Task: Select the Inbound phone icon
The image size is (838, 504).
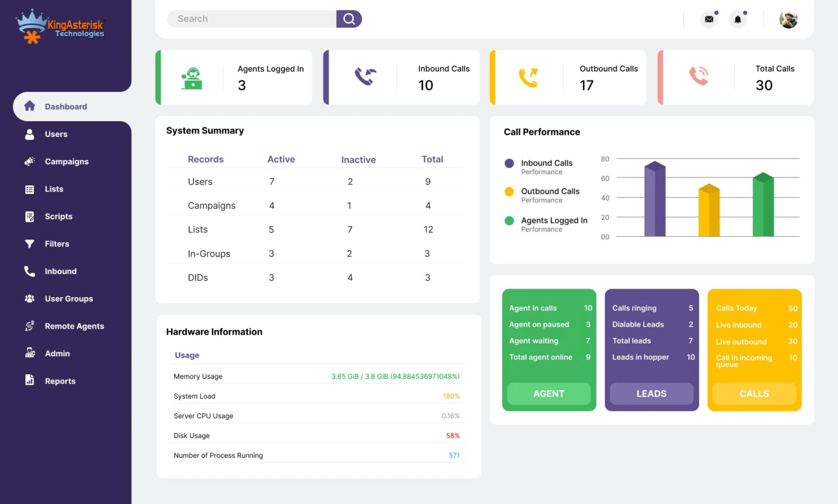Action: click(x=29, y=271)
